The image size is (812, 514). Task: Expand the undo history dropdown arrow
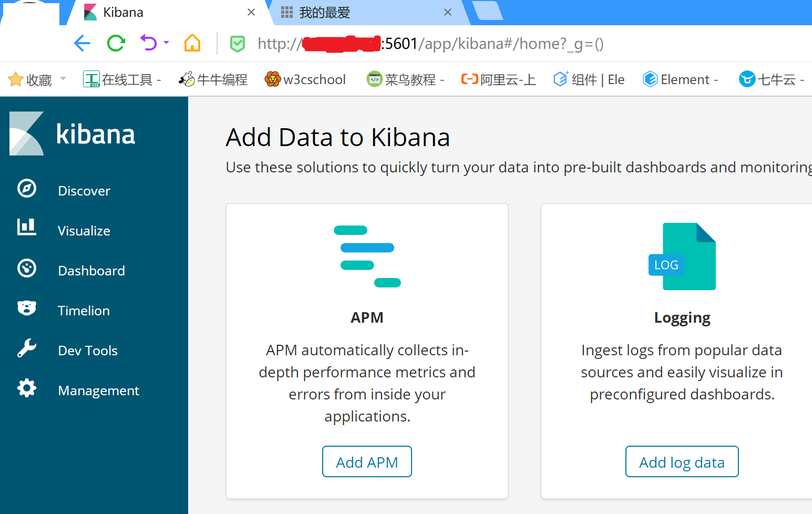pos(167,42)
